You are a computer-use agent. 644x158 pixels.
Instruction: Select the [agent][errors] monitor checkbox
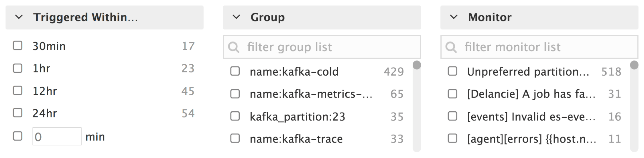pos(453,138)
